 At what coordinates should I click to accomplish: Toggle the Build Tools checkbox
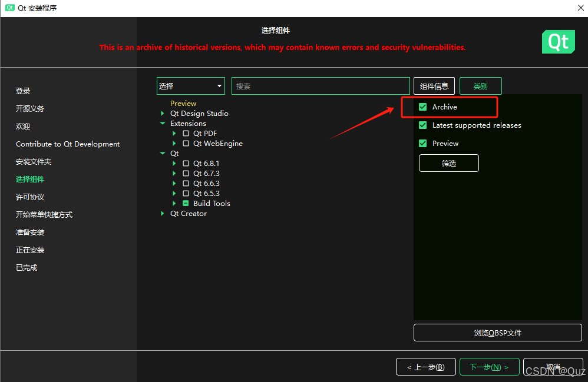pyautogui.click(x=186, y=203)
